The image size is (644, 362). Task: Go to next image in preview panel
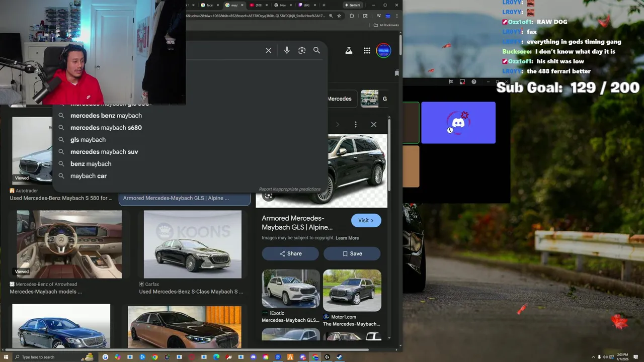(x=338, y=124)
